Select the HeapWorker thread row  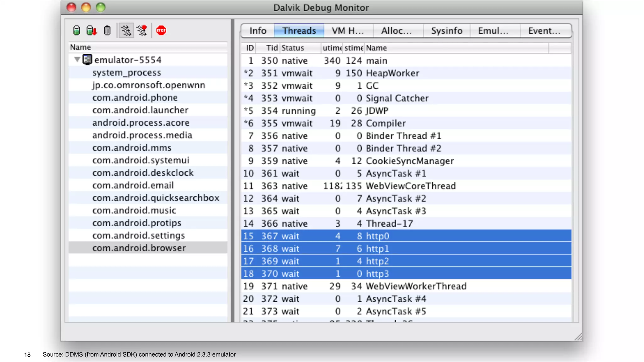coord(406,73)
